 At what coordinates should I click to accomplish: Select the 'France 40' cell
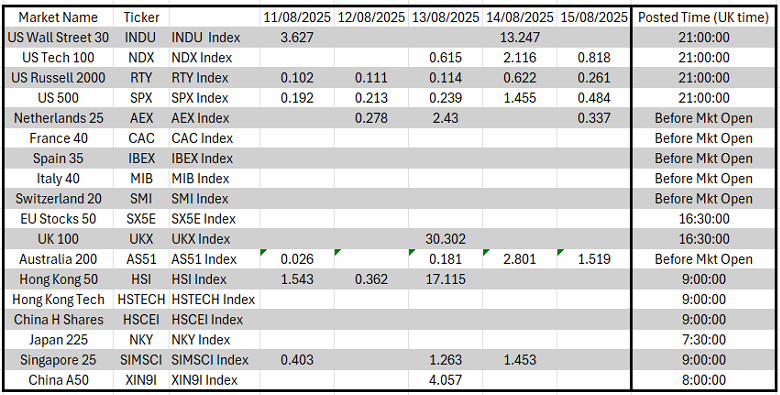pyautogui.click(x=58, y=138)
